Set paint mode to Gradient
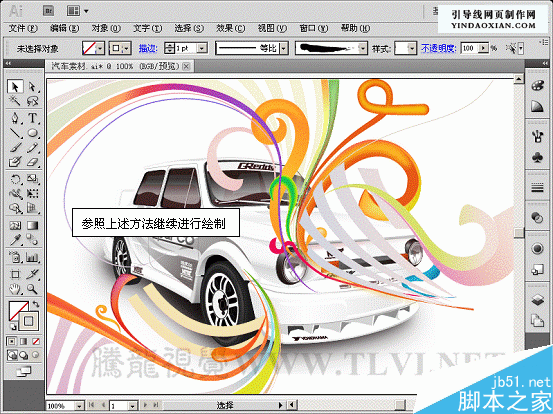Screen dimensions: 553x414 23,341
